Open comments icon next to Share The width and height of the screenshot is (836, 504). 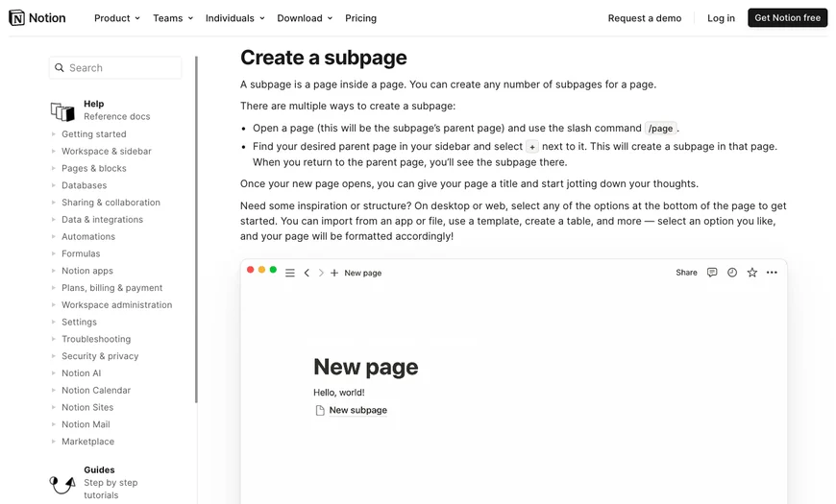[712, 273]
